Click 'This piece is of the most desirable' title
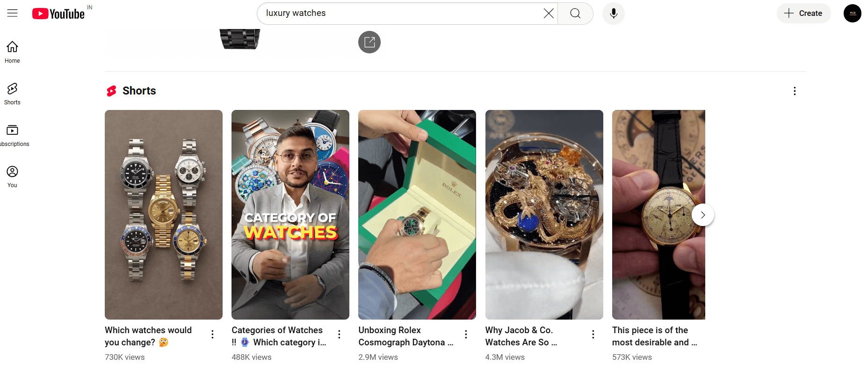The height and width of the screenshot is (372, 868). pos(655,336)
